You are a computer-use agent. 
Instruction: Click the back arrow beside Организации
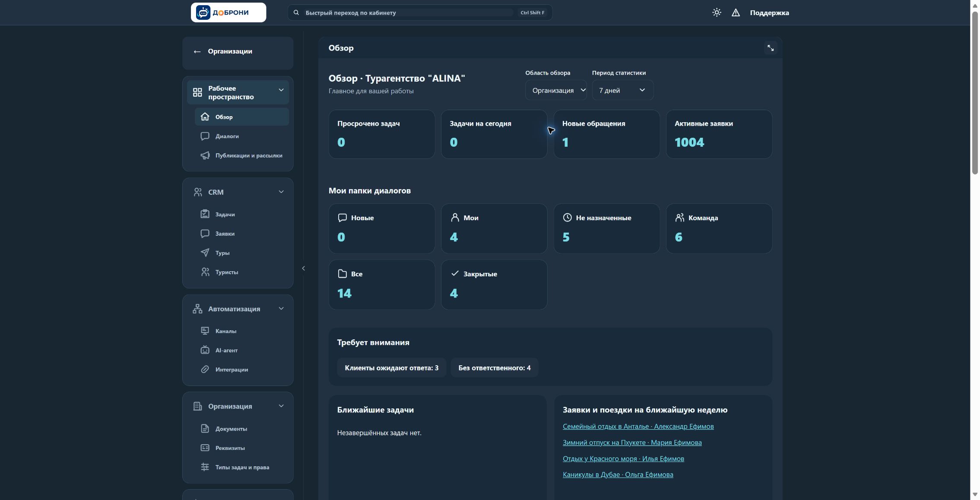(197, 51)
